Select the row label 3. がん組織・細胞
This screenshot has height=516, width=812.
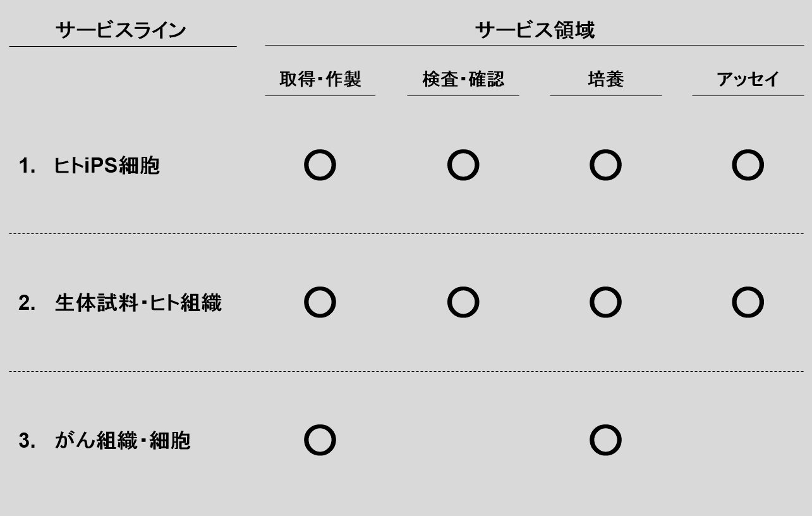tap(104, 441)
